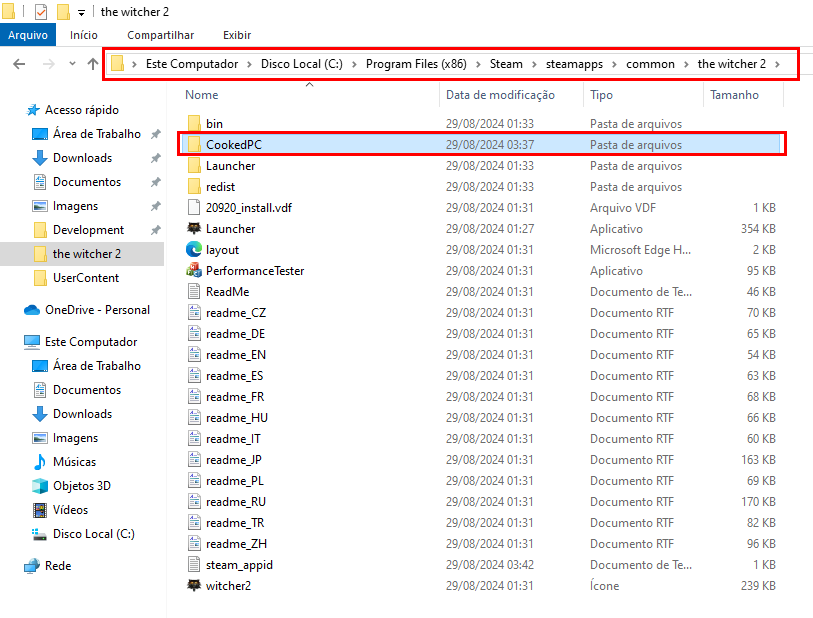Select the ReadMe text document icon
The height and width of the screenshot is (618, 813).
[194, 291]
